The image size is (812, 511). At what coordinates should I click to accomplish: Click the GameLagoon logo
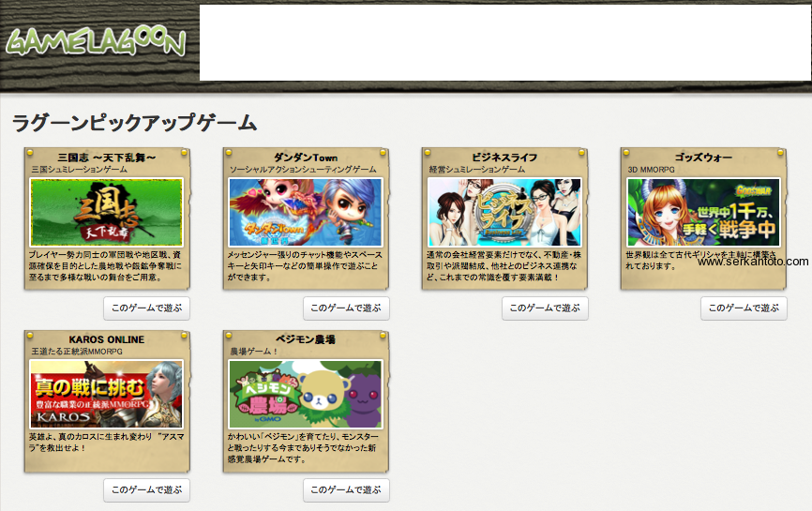tap(96, 41)
